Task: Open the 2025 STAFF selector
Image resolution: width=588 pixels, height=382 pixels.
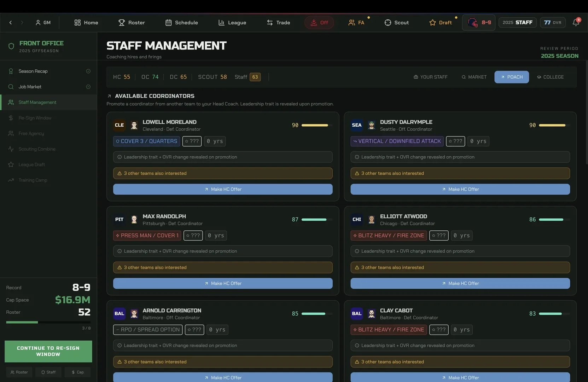Action: point(518,23)
